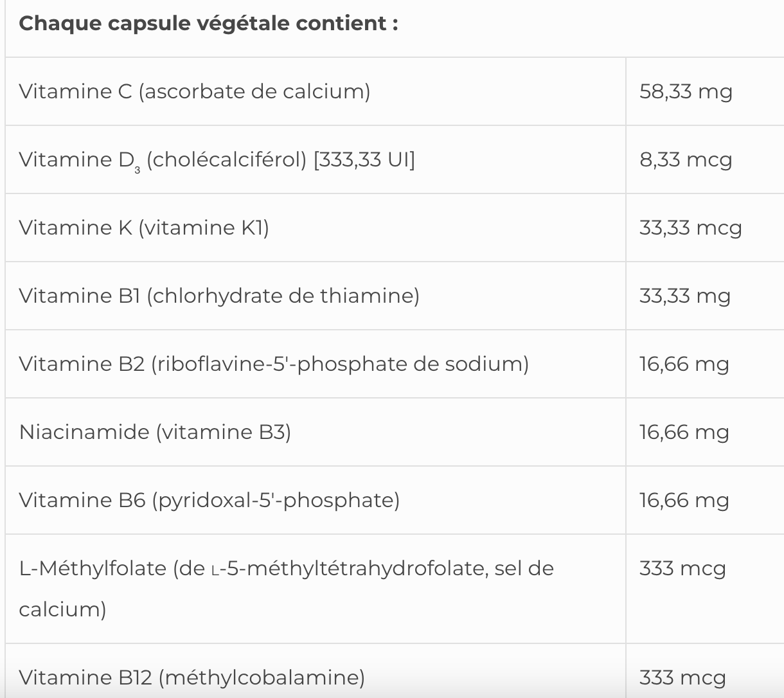
Task: Click the 58,33 mg dosage value
Action: pos(686,91)
